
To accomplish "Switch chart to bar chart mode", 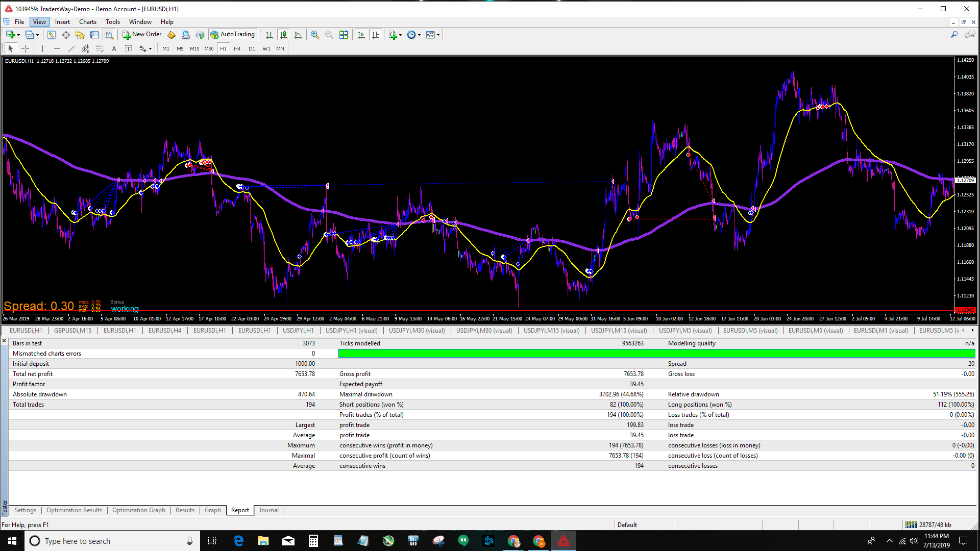I will point(269,35).
